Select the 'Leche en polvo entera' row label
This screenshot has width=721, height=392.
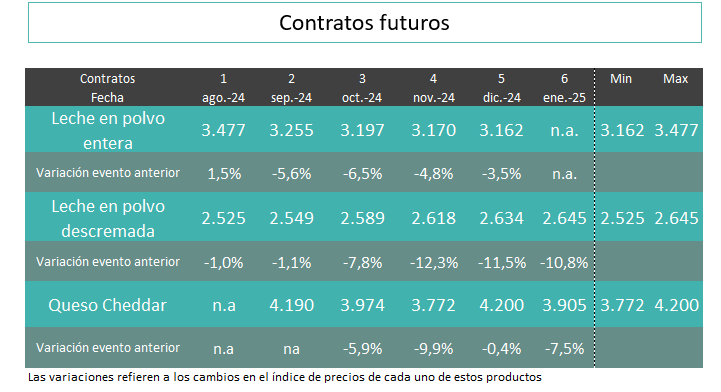coord(108,131)
